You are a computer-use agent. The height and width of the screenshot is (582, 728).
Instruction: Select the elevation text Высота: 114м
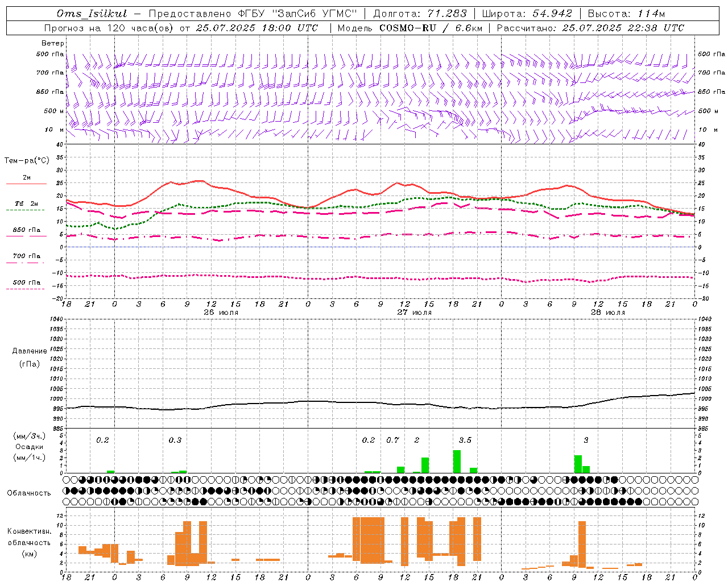tap(626, 14)
